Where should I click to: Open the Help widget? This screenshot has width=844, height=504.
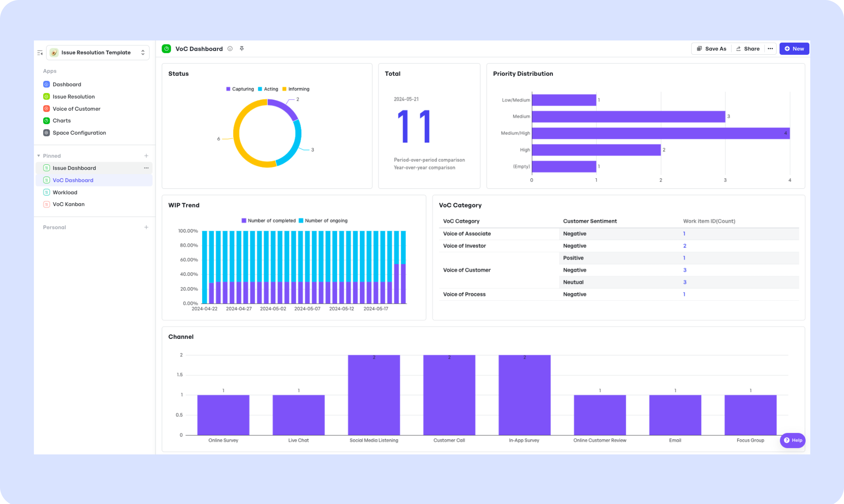tap(793, 440)
